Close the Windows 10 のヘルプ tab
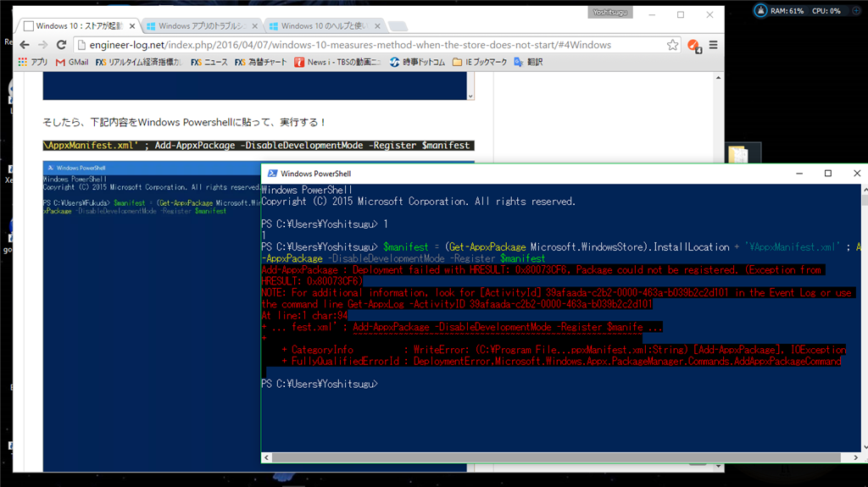This screenshot has width=868, height=487. (377, 26)
